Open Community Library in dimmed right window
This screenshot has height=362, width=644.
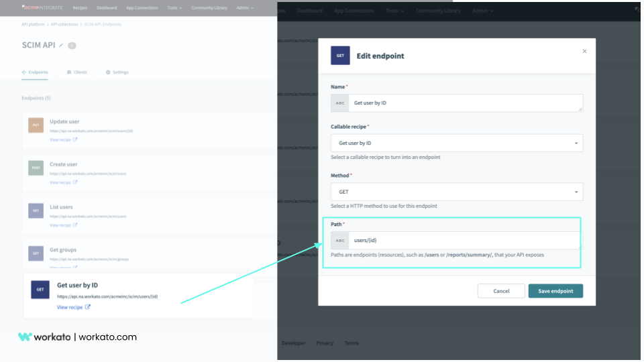[x=438, y=11]
